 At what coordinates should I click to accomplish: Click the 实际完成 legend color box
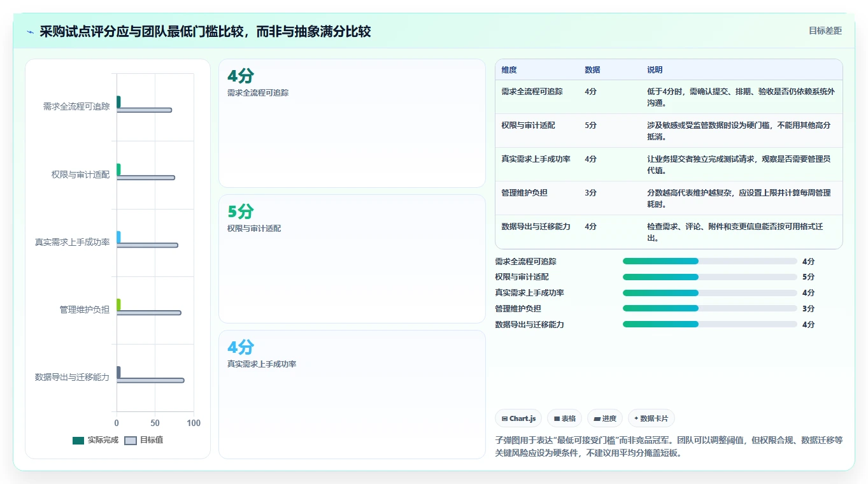click(78, 441)
